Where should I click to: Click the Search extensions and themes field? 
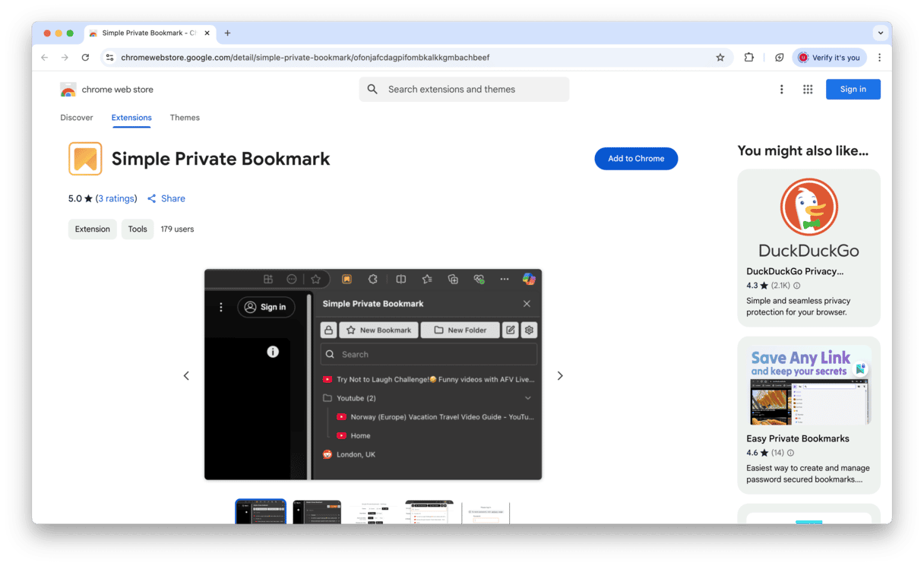pos(464,90)
